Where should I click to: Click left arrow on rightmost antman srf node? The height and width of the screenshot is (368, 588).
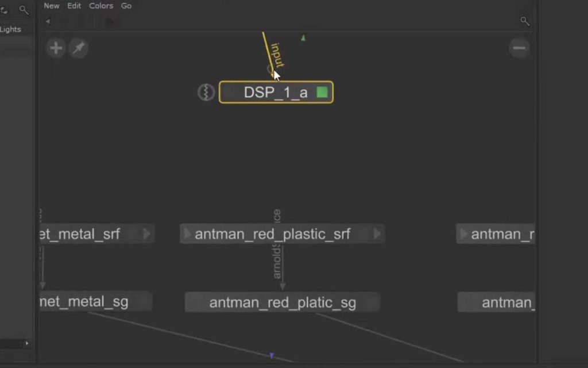(x=463, y=234)
